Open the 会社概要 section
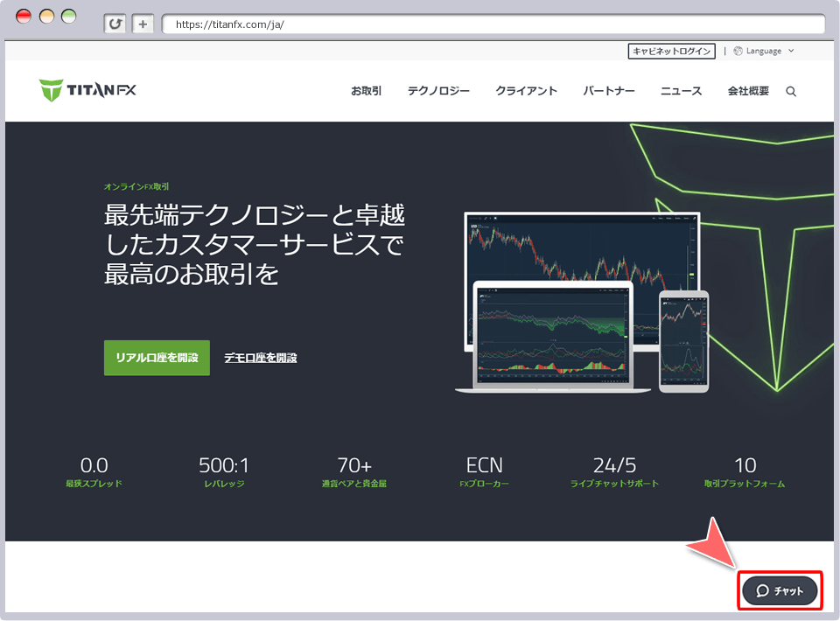Image resolution: width=840 pixels, height=621 pixels. 748,90
